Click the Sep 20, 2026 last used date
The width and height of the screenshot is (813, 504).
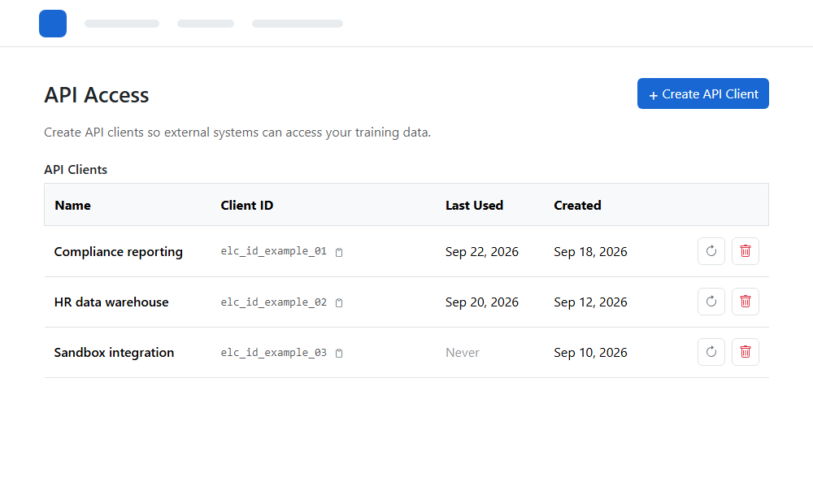(x=481, y=302)
